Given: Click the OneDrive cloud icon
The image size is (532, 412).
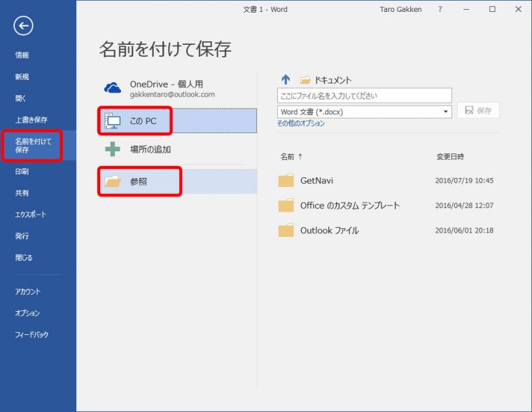Looking at the screenshot, I should (113, 88).
